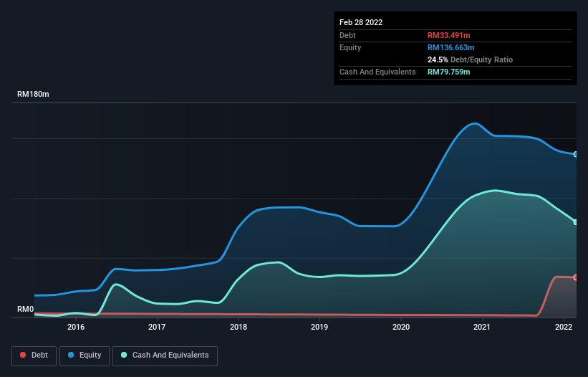This screenshot has height=377, width=588.
Task: Click the 2021 x-axis label
Action: tap(482, 327)
